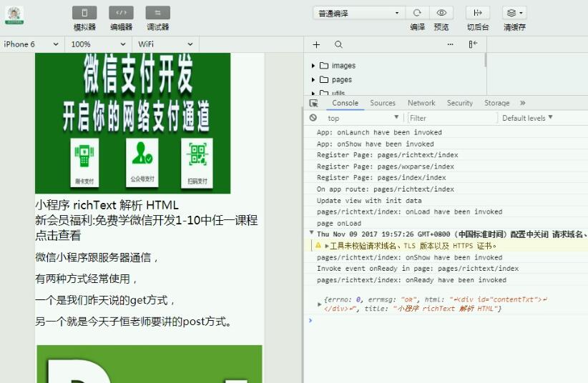Click the 小程序 richText 解析 HTML title
The image size is (588, 383).
tap(107, 205)
